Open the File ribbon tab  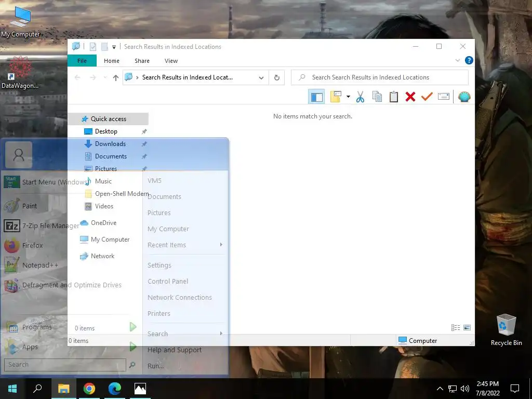click(82, 61)
